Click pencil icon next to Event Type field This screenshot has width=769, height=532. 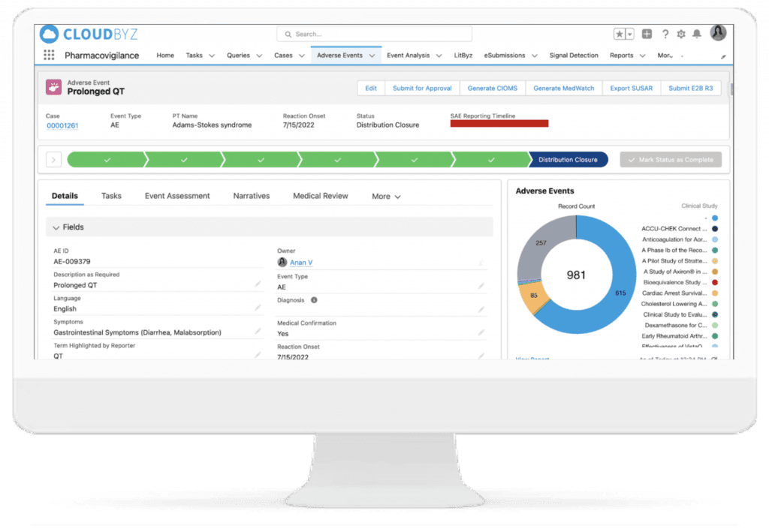pyautogui.click(x=481, y=287)
